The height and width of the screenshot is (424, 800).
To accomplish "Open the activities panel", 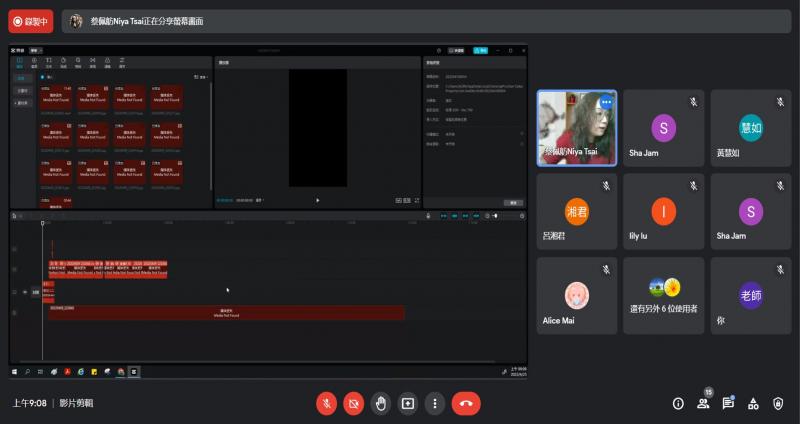I will (x=753, y=403).
